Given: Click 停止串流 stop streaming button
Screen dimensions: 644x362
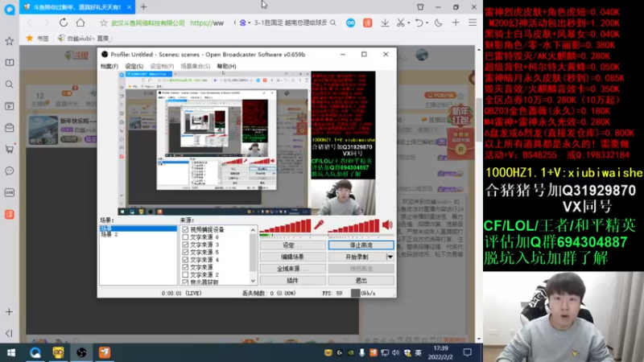Looking at the screenshot, I should (361, 245).
